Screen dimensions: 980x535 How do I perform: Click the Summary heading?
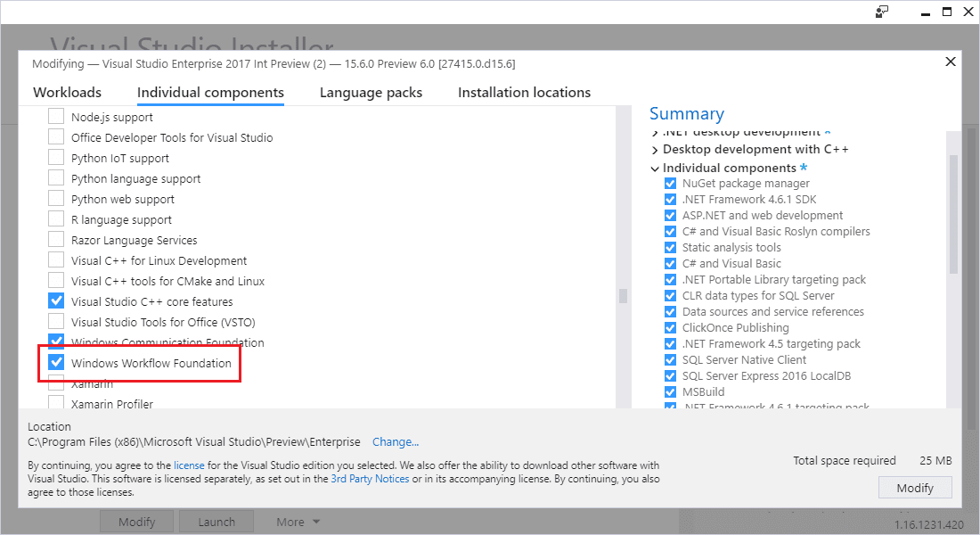(686, 114)
